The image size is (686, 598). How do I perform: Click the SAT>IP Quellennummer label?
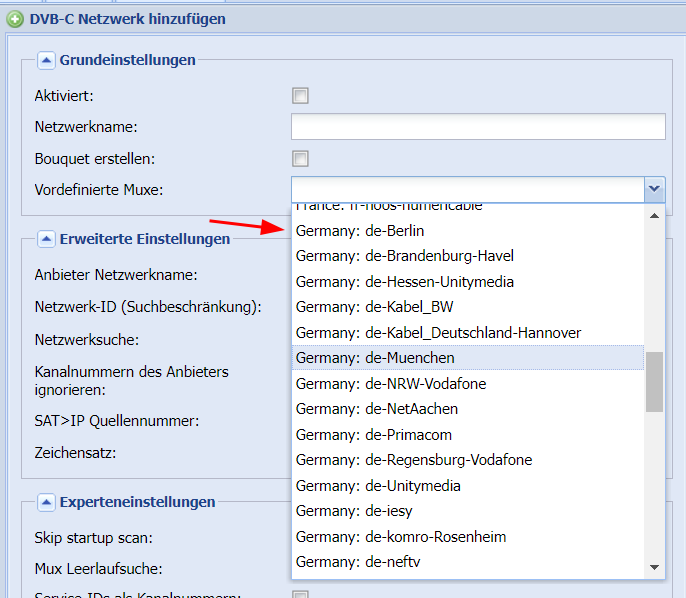(117, 421)
